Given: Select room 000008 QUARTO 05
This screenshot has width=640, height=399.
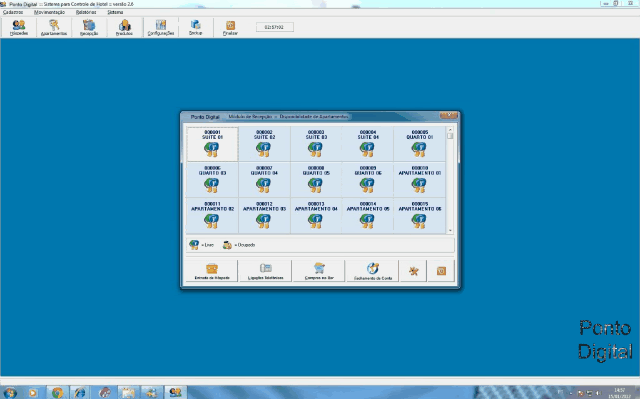Looking at the screenshot, I should click(x=316, y=180).
